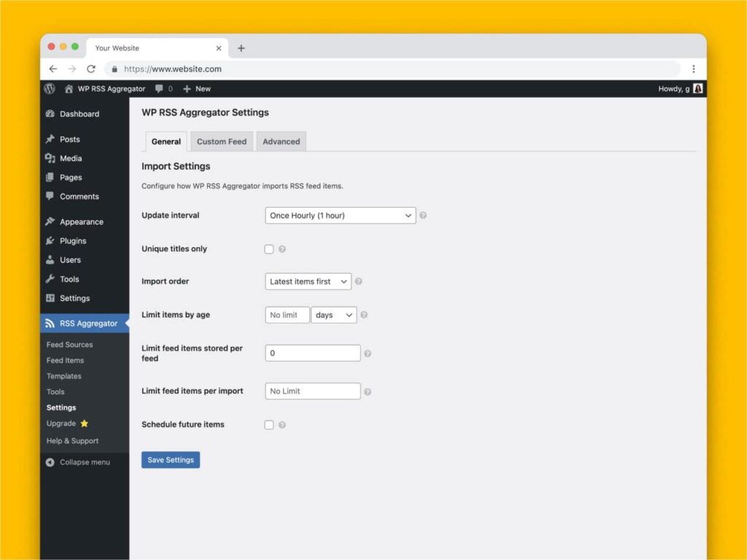Screen dimensions: 747x560
Task: Open the Advanced settings tab
Action: point(281,141)
